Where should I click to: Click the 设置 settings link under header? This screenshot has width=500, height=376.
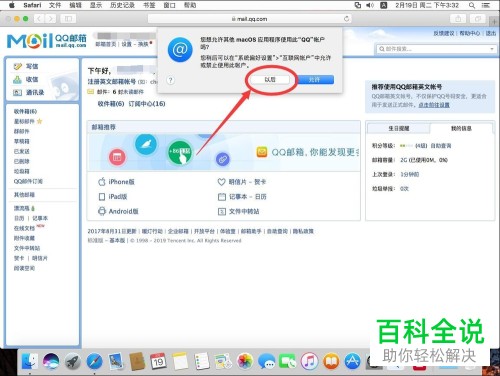[126, 44]
